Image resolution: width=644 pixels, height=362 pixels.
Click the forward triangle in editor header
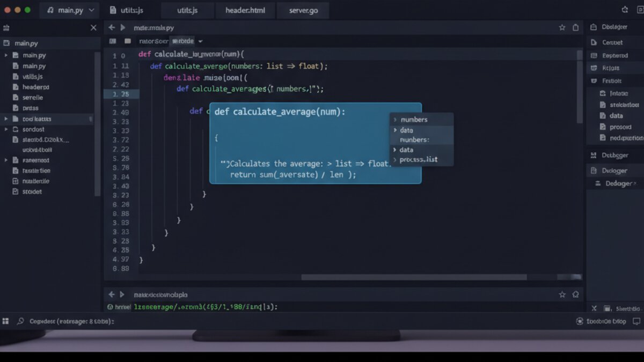(123, 27)
